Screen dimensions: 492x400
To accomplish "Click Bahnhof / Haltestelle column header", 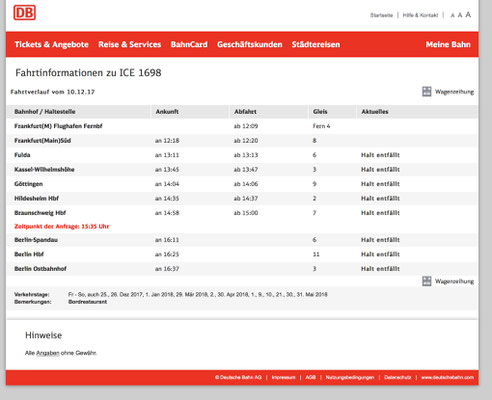I will [45, 112].
